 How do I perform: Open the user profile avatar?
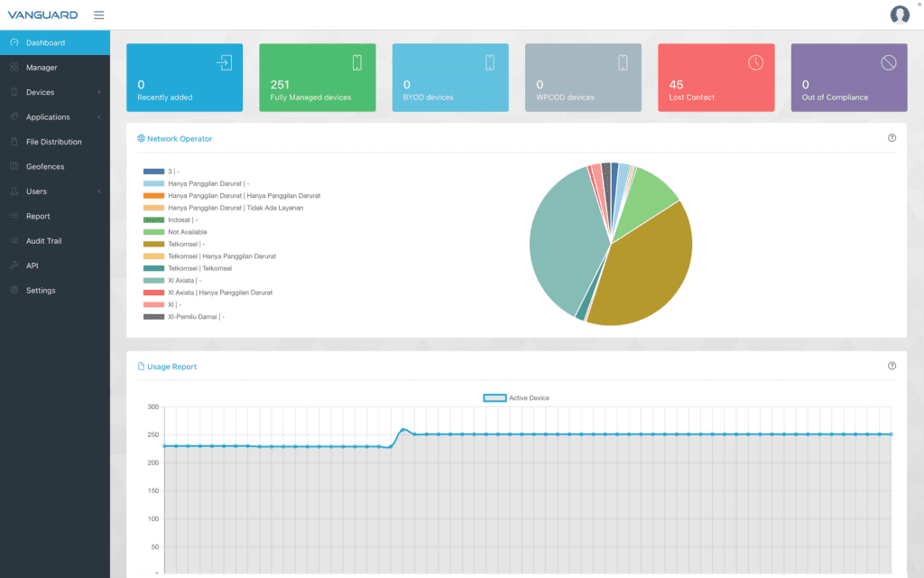click(x=900, y=14)
